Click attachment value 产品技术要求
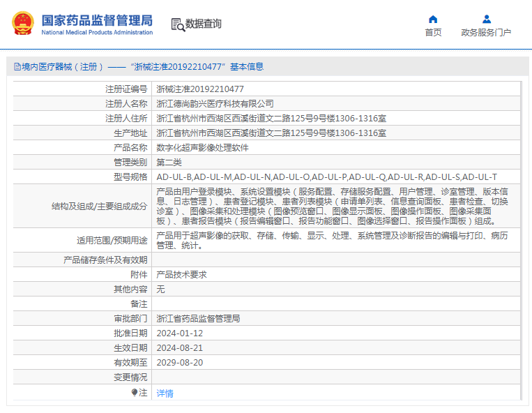Screen dimensions: 532x413 click(x=181, y=275)
